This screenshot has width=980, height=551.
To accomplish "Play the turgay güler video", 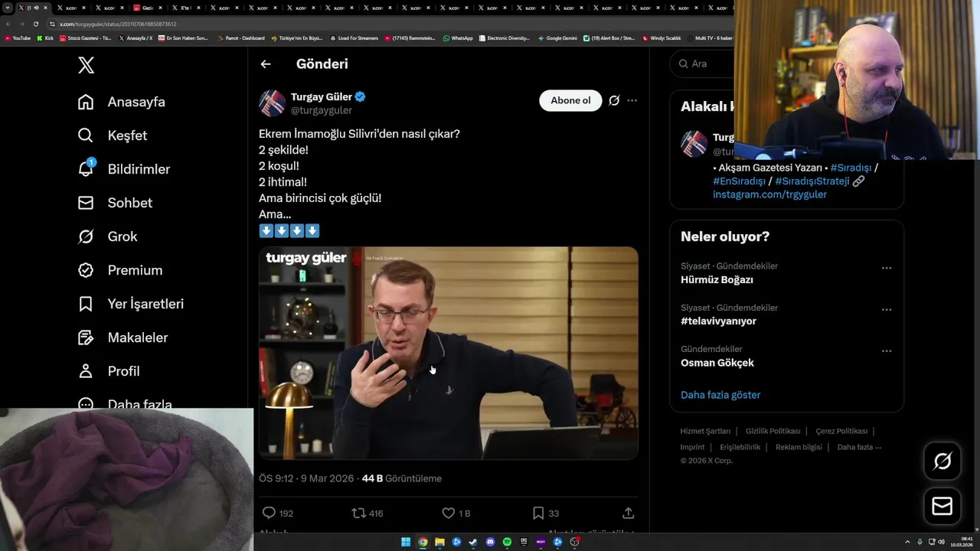I will pos(449,353).
